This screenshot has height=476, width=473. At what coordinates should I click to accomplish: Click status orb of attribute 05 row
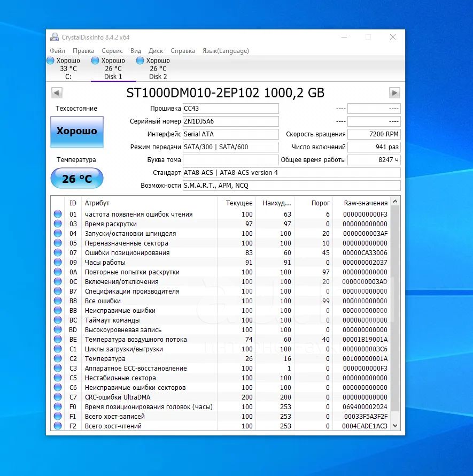coord(58,243)
